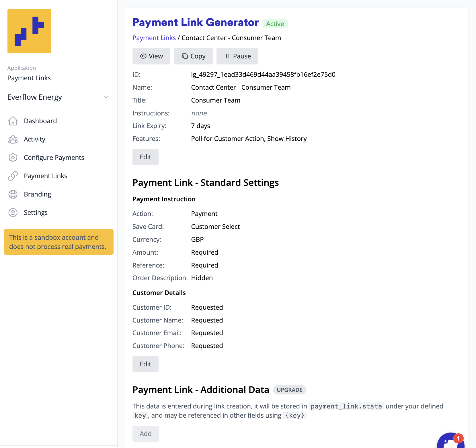The image size is (476, 448).
Task: Click the yellow and blue app logo
Action: (29, 31)
